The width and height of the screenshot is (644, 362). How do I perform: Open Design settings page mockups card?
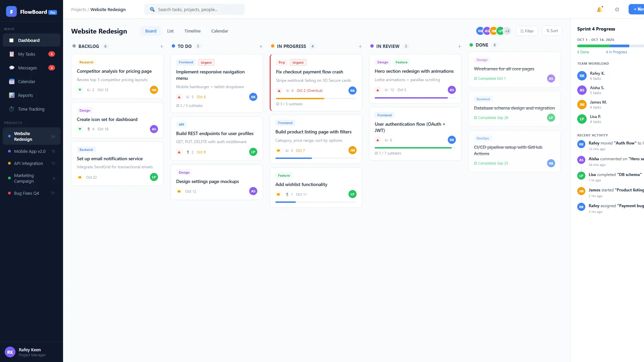tap(217, 182)
